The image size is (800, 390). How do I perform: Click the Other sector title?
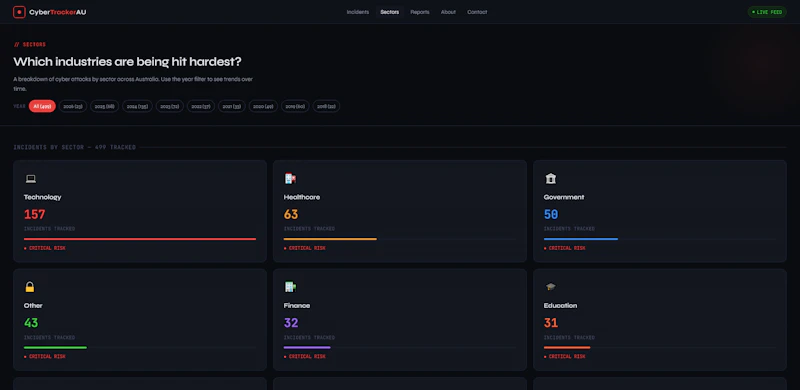click(x=33, y=306)
